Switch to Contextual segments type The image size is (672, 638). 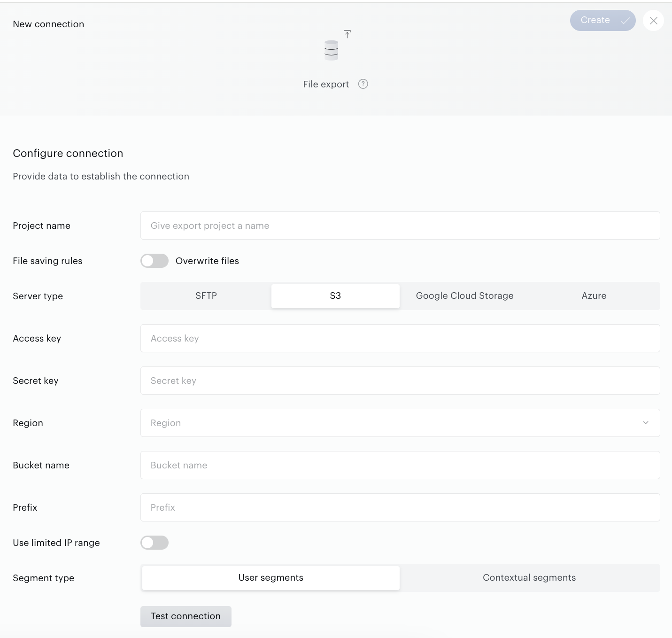click(x=529, y=578)
